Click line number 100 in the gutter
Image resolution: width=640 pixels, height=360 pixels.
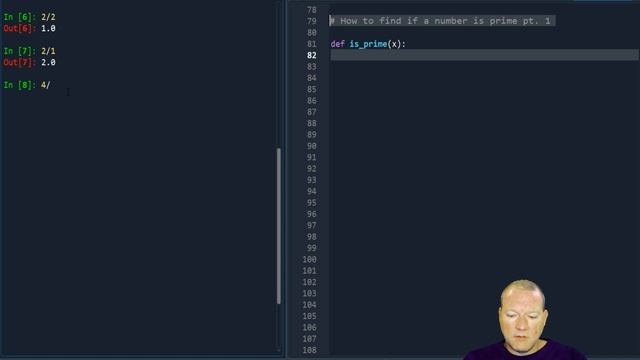click(309, 259)
